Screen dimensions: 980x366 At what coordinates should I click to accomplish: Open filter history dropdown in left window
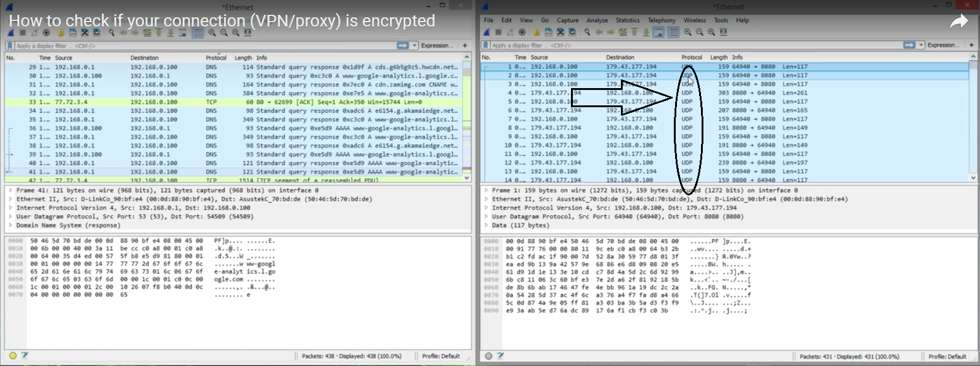(x=415, y=46)
